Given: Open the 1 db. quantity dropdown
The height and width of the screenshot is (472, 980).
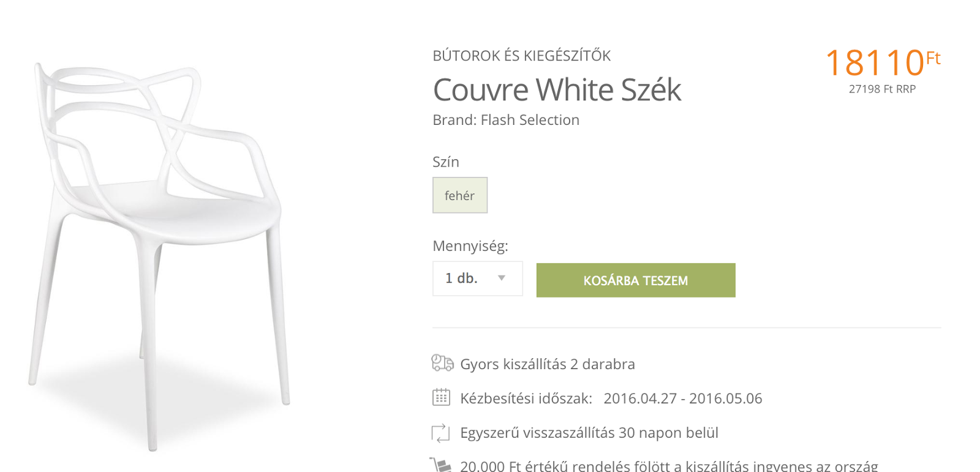Looking at the screenshot, I should tap(478, 279).
